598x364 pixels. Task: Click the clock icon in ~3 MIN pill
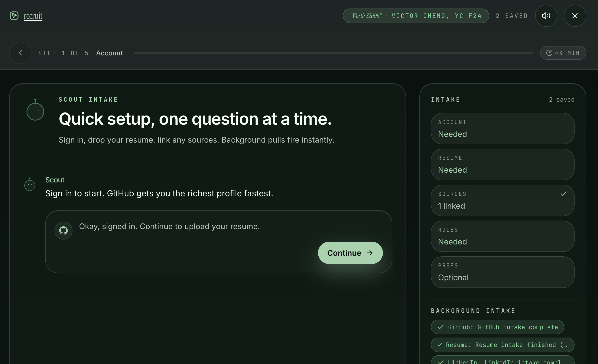point(549,53)
